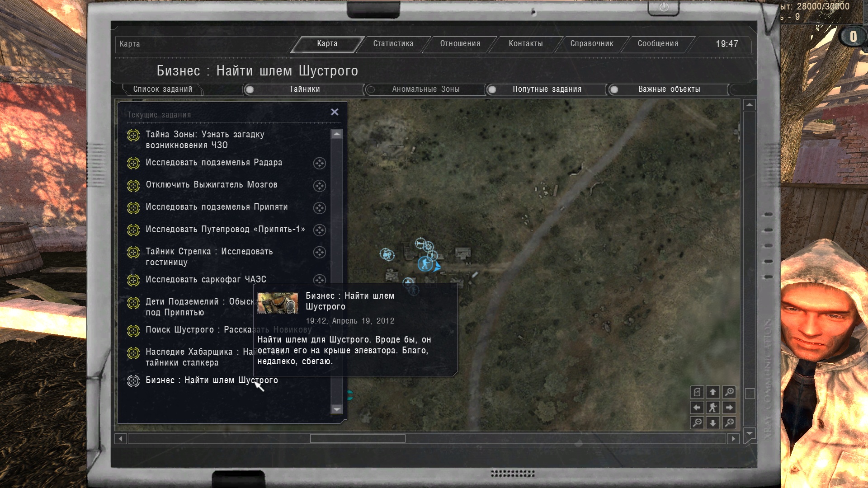Pan the map left with arrow button
Screen dimensions: 868x488
coord(697,408)
